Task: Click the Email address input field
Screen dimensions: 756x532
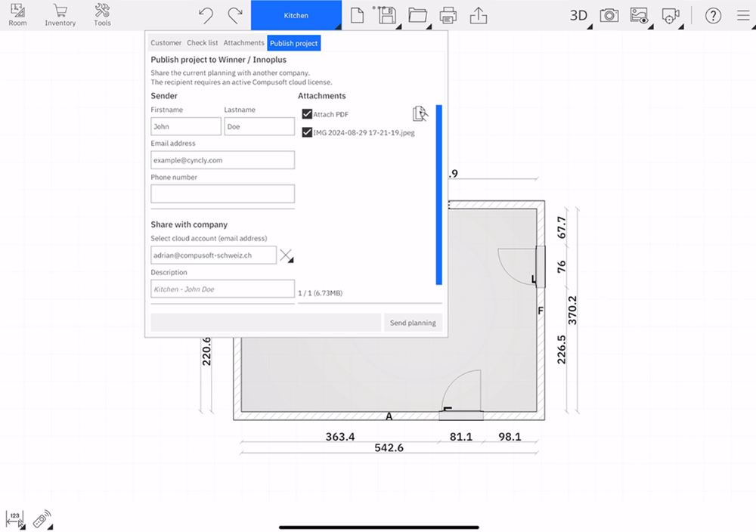Action: click(223, 160)
